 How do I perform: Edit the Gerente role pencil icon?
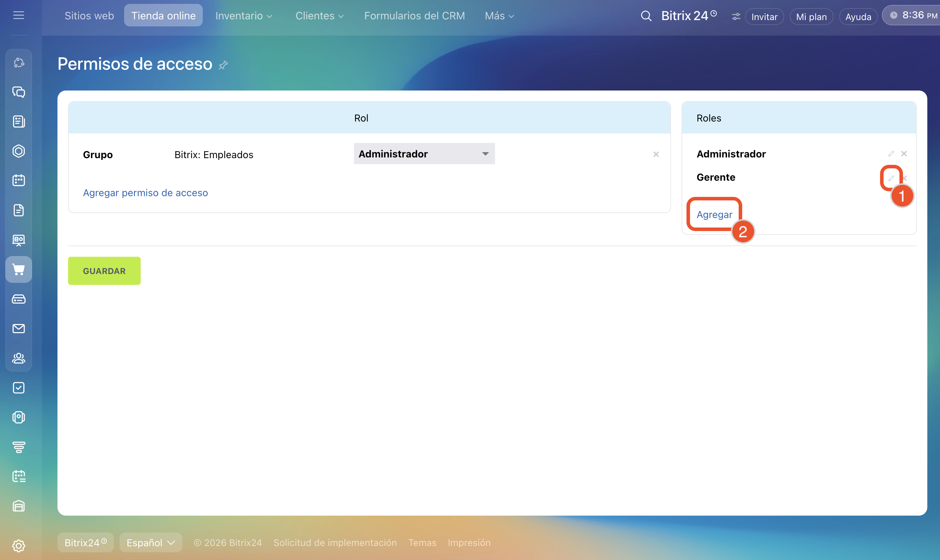[891, 178]
